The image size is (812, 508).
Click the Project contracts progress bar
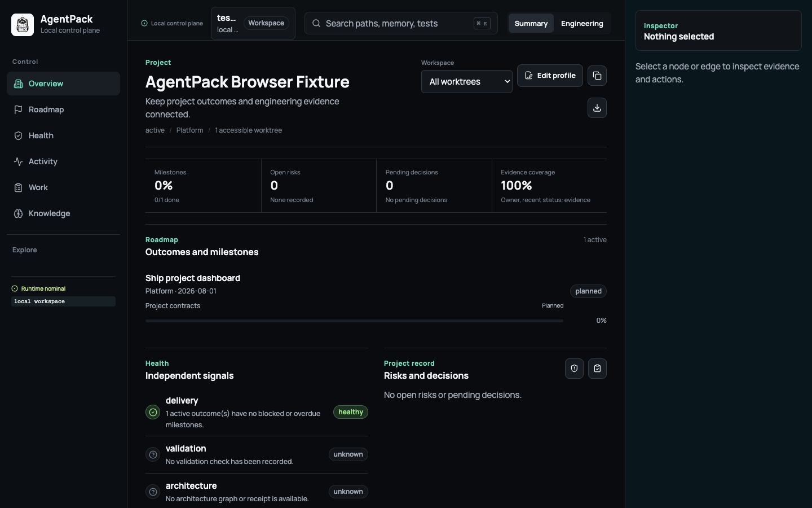coord(354,321)
